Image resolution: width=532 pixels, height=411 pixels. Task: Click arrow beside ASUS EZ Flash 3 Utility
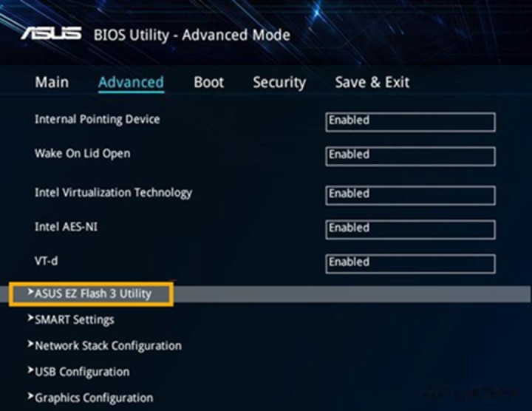pos(30,293)
